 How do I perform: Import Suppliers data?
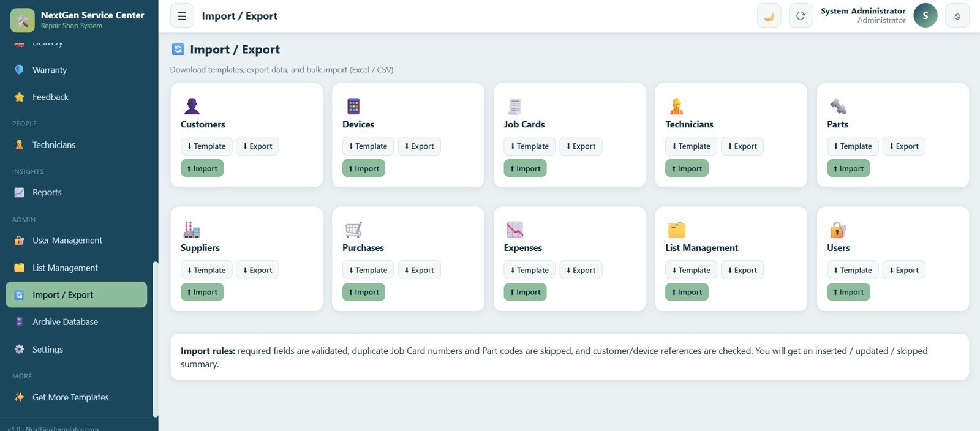click(x=202, y=292)
